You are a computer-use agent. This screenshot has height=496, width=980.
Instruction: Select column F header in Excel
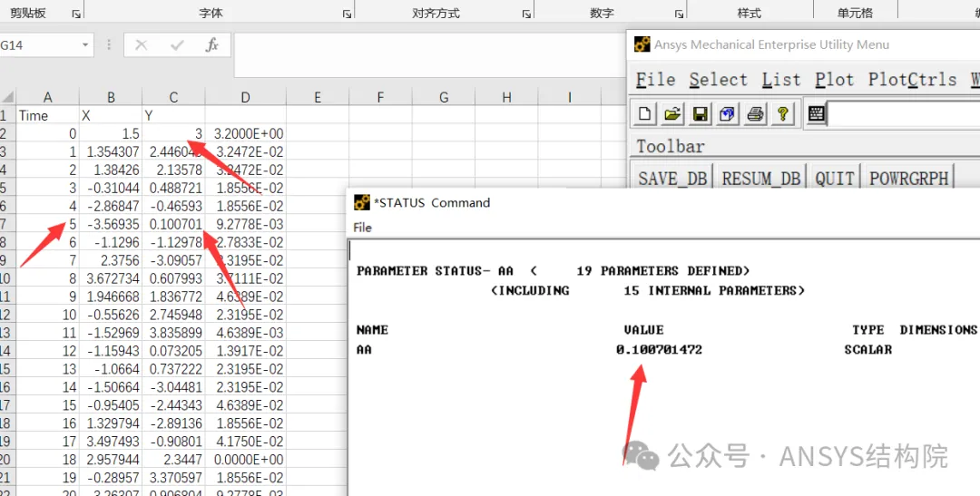pyautogui.click(x=380, y=97)
